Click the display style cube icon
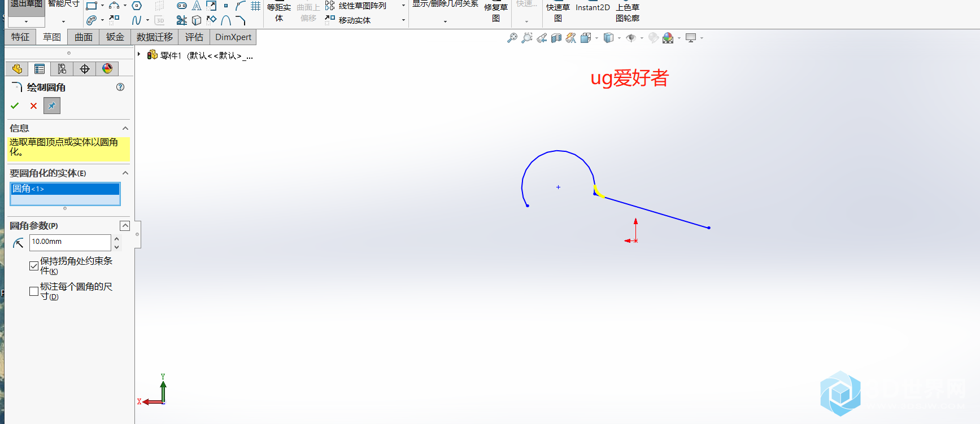980x424 pixels. (x=608, y=38)
